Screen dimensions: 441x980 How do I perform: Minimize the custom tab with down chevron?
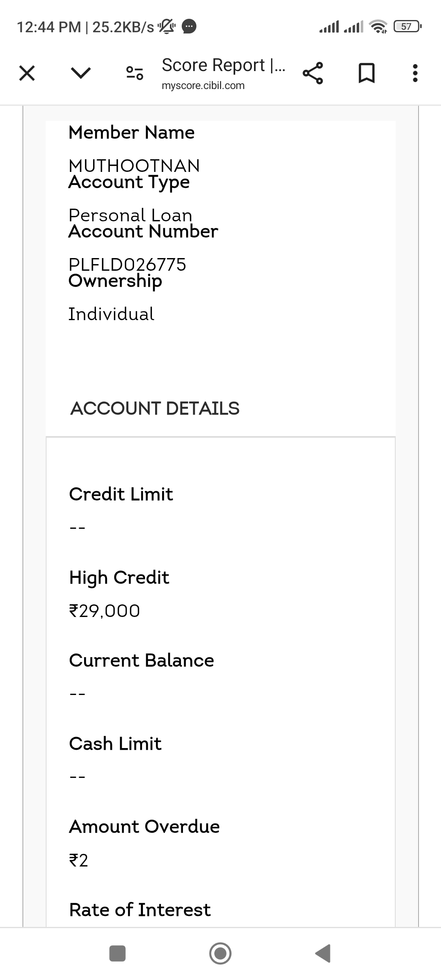(x=81, y=73)
